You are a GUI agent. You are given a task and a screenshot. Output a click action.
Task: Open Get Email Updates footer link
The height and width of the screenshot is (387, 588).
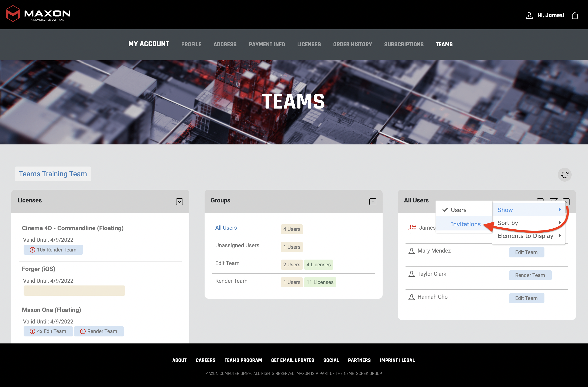(x=293, y=360)
